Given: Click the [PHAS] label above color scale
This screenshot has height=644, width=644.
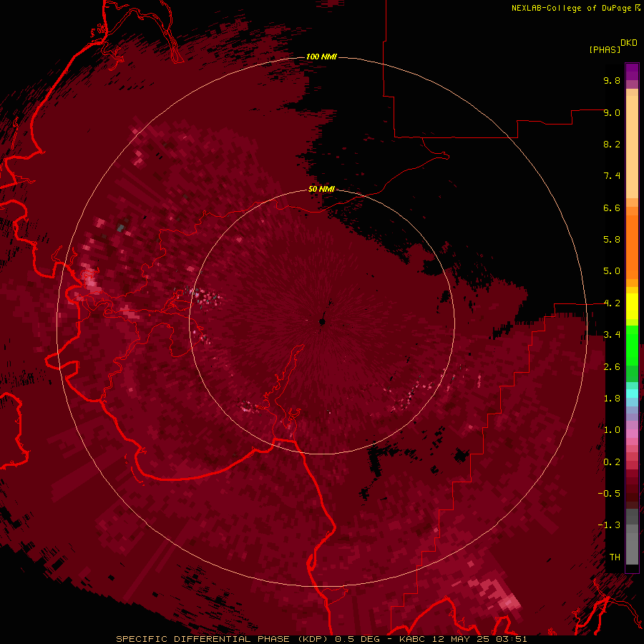Looking at the screenshot, I should (x=605, y=49).
